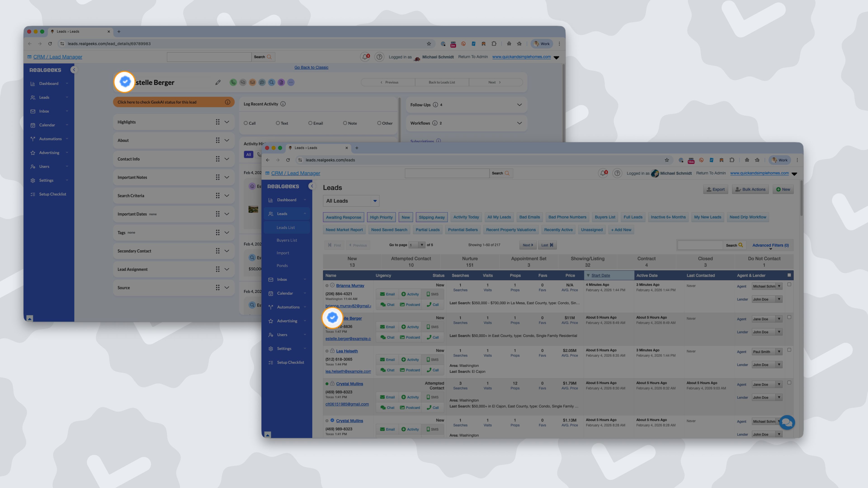868x488 pixels.
Task: Open Buyers List in the Leads submenu
Action: click(287, 240)
